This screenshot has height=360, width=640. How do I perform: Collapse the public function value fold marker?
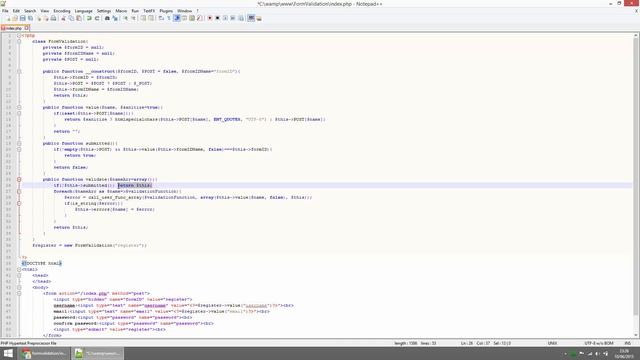coord(19,107)
